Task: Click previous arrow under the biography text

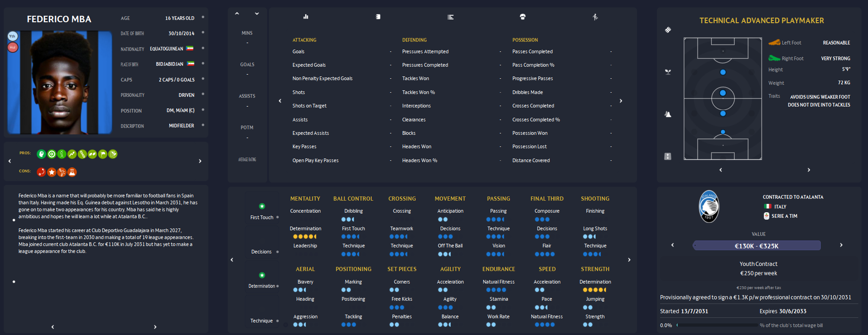Action: (x=53, y=327)
